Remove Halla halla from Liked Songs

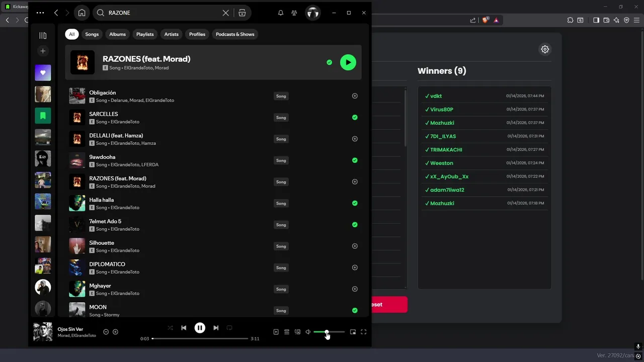355,203
